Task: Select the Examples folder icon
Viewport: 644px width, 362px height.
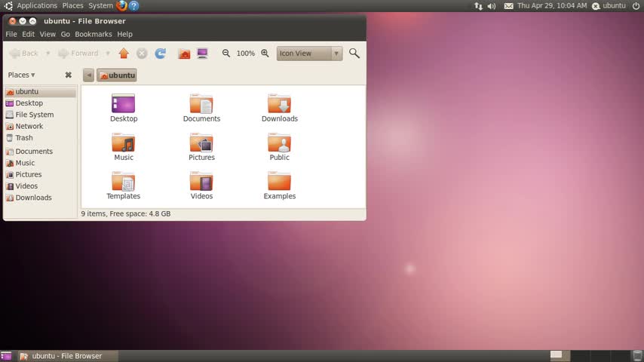Action: coord(279,181)
